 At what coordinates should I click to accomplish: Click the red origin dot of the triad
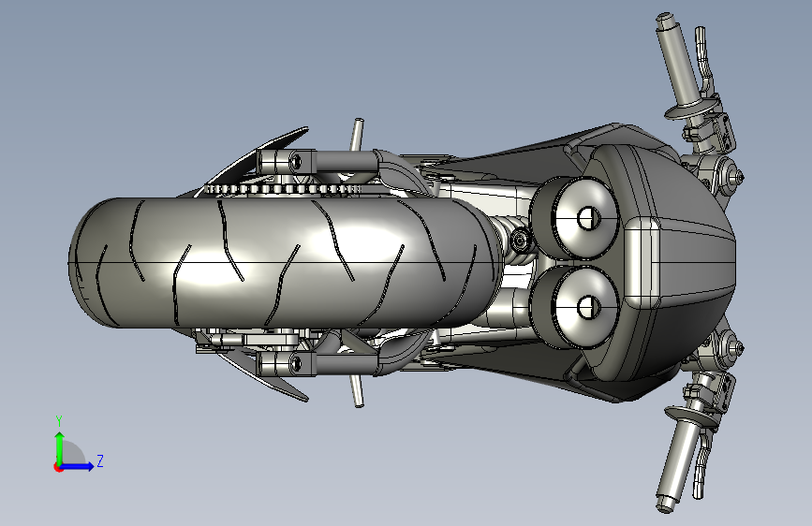58,467
